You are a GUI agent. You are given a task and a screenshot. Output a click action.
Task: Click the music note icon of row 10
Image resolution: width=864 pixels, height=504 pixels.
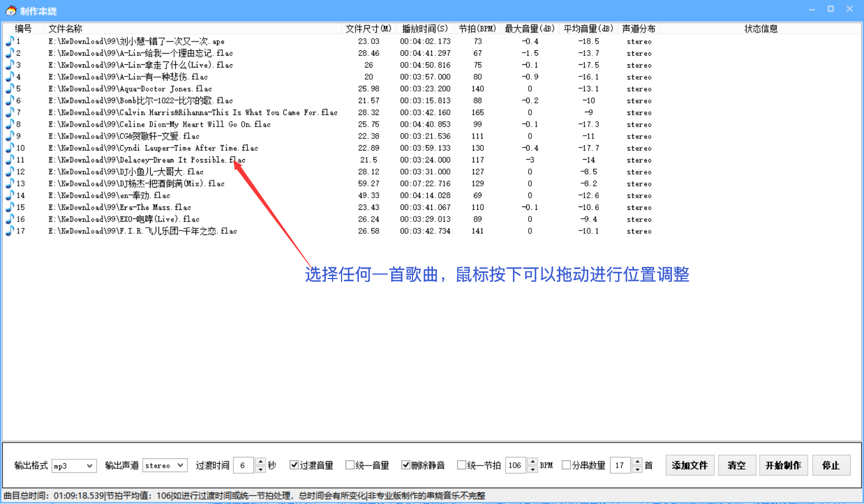(9, 147)
